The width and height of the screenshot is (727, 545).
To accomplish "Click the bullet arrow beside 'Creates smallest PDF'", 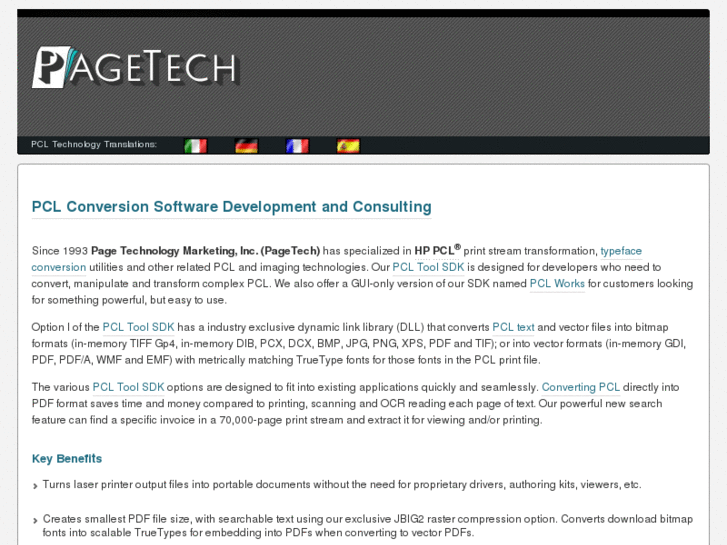I will point(35,520).
